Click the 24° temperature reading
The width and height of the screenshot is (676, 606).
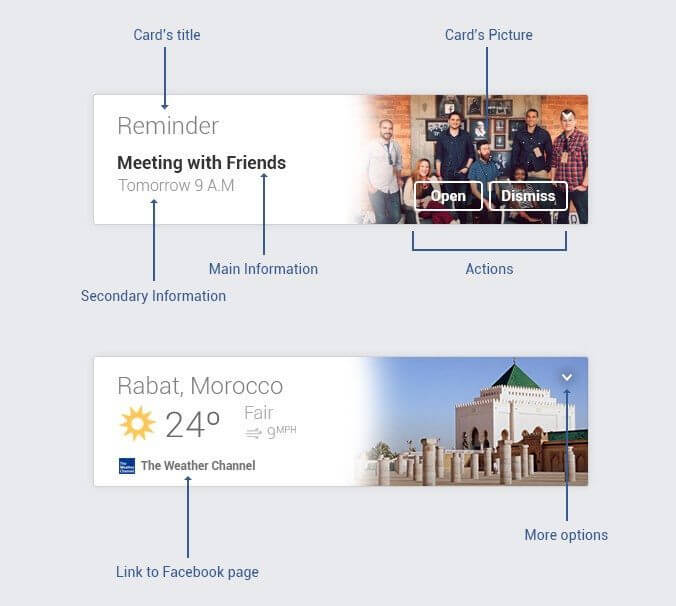point(192,425)
